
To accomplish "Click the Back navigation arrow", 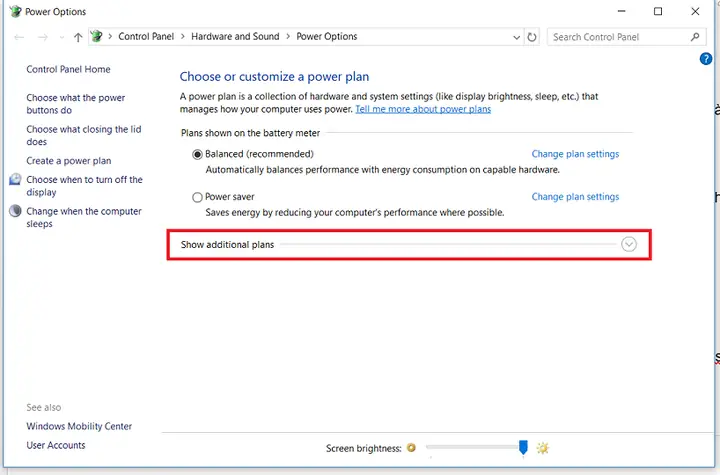I will click(19, 37).
